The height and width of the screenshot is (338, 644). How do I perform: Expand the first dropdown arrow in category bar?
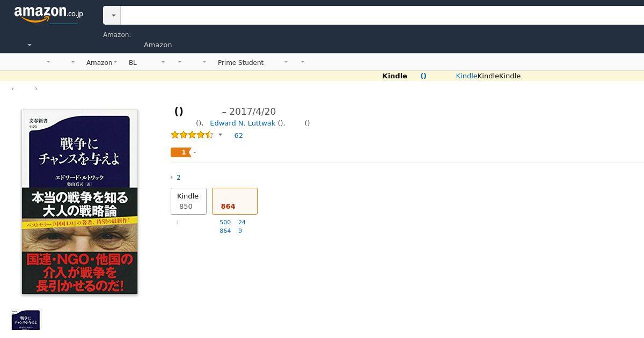(48, 62)
